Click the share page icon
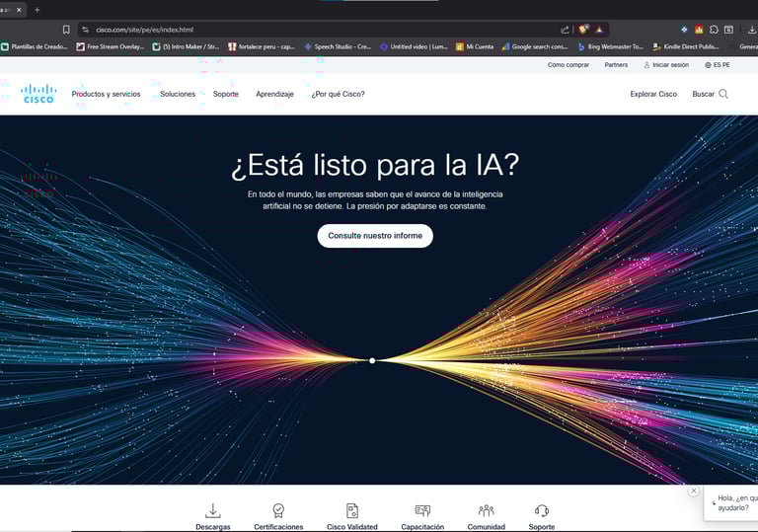Viewport: 758px width, 532px height. tap(565, 30)
